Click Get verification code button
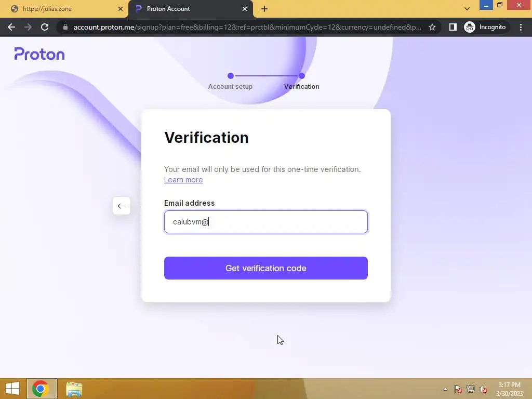 pos(266,268)
